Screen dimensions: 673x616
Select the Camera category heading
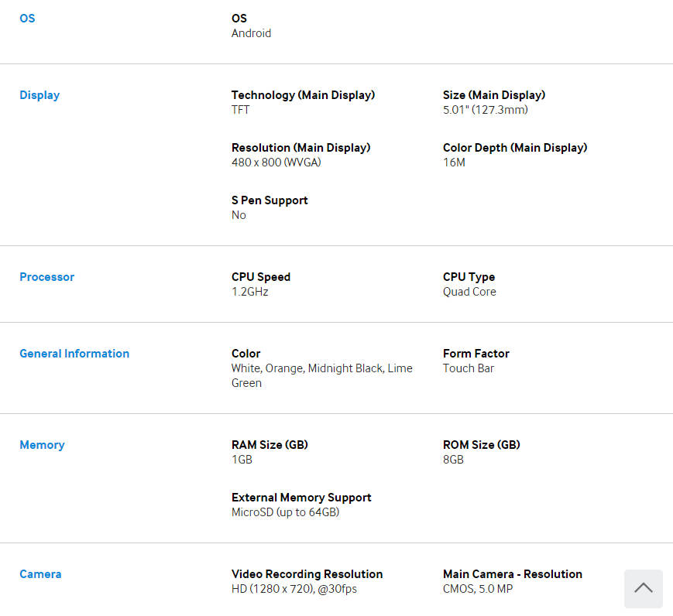pos(40,574)
